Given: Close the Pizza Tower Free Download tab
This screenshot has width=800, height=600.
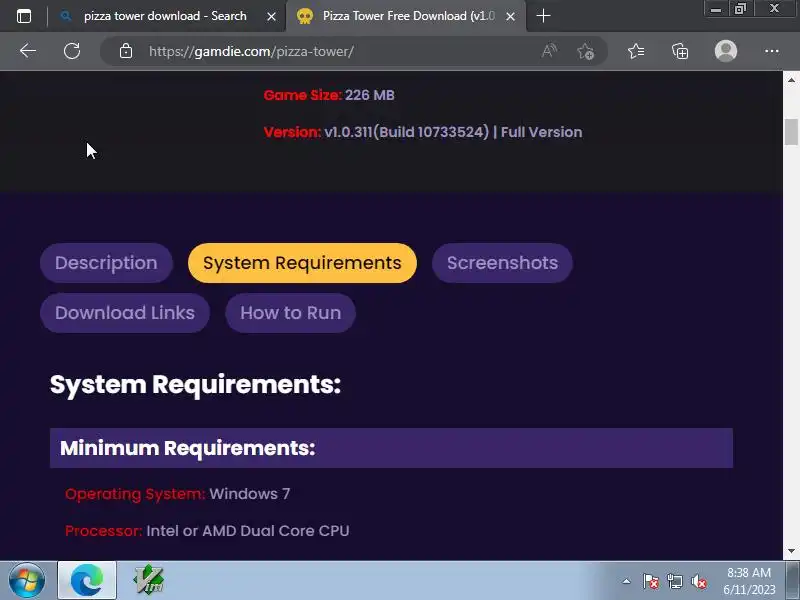Looking at the screenshot, I should [510, 17].
